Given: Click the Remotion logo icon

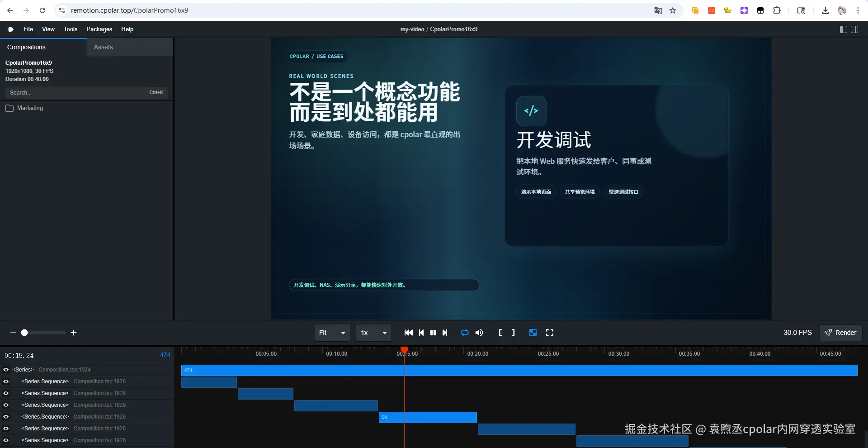Looking at the screenshot, I should tap(11, 29).
